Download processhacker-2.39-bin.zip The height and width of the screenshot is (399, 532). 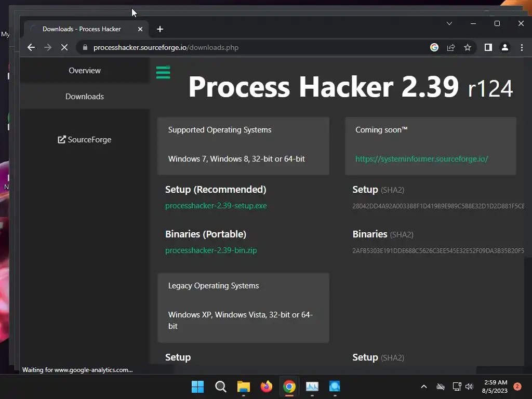tap(211, 250)
